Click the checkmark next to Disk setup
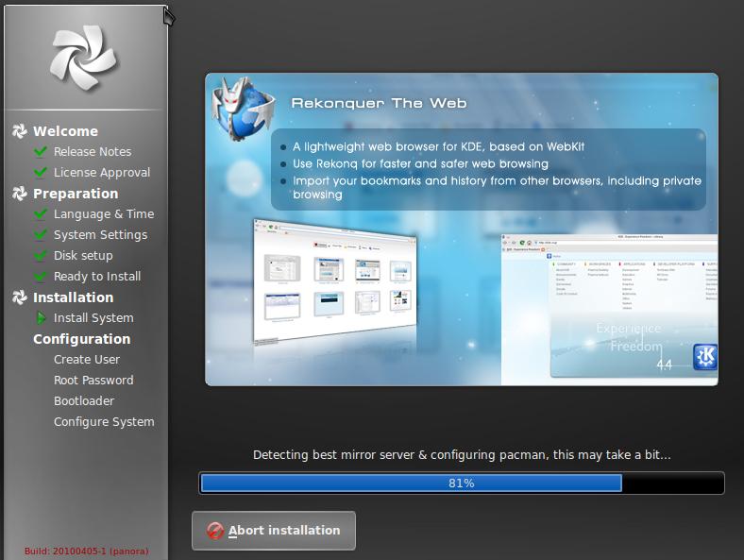 click(x=40, y=256)
